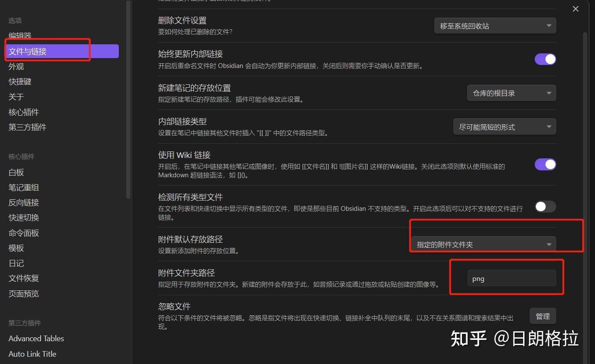Expand the 新建笔记的存放位置 dropdown

coord(511,93)
